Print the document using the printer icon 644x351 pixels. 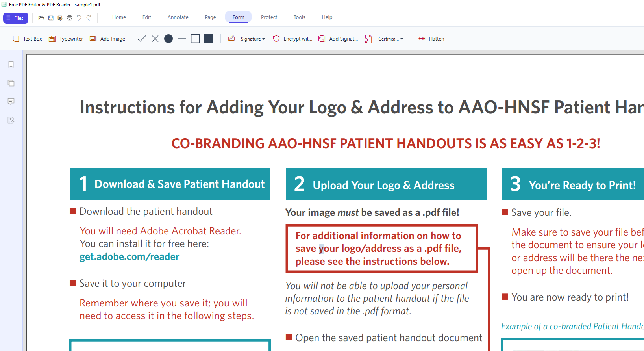[70, 18]
